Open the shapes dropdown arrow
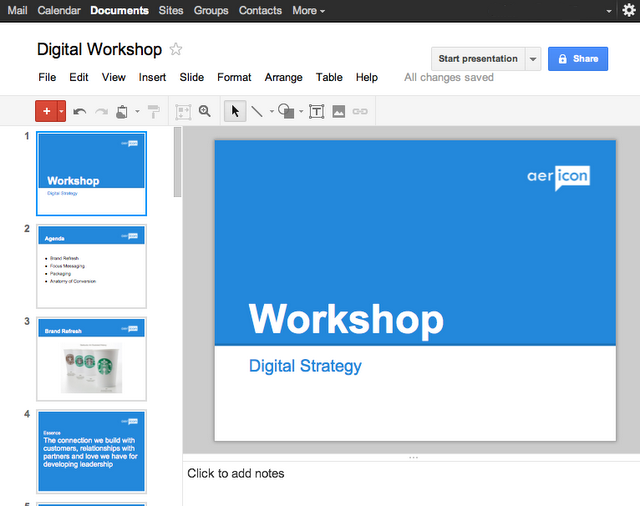 coord(301,111)
